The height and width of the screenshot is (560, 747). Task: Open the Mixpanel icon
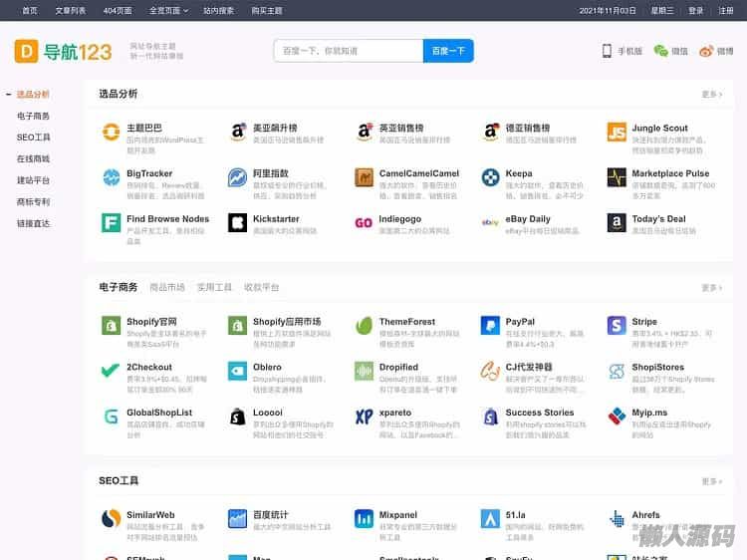tap(364, 518)
